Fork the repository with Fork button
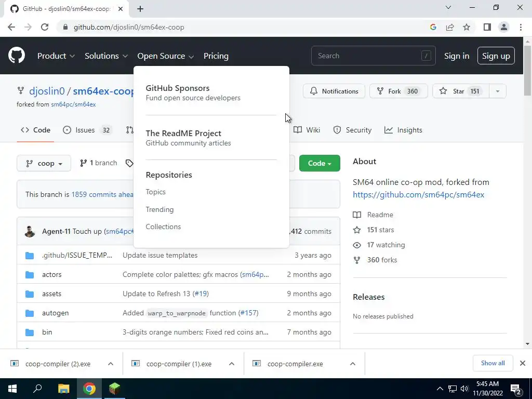The height and width of the screenshot is (399, 532). pyautogui.click(x=398, y=91)
